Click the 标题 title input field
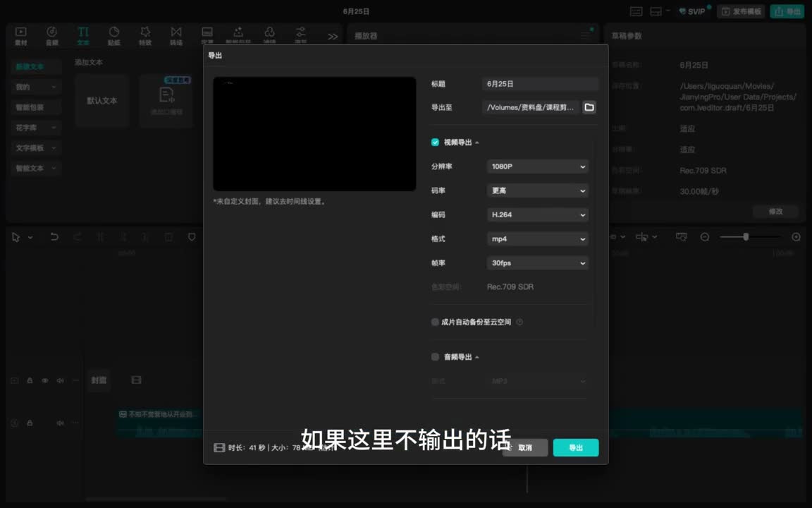 540,83
